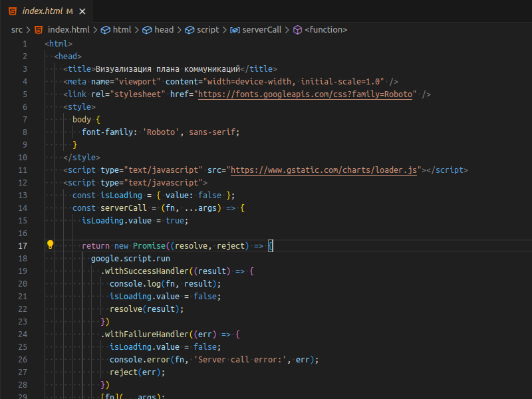
Task: Click the 'stylesheet' rel value
Action: coord(138,94)
